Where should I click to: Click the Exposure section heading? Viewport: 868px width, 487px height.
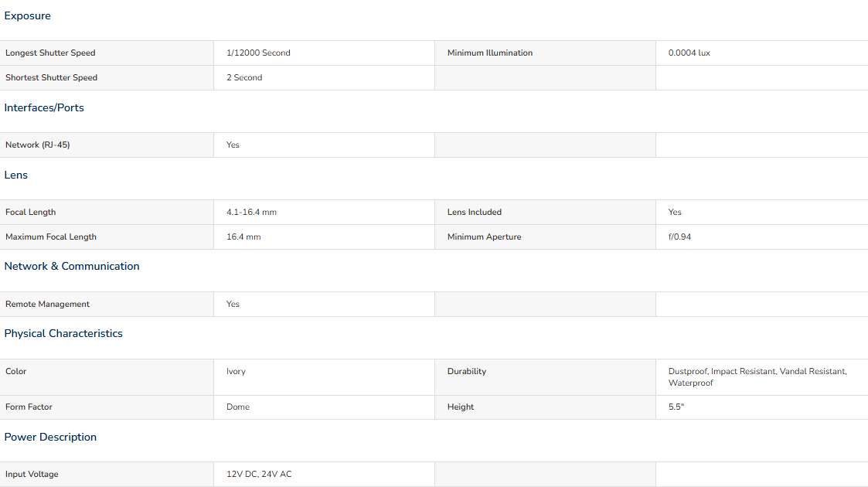click(x=28, y=16)
